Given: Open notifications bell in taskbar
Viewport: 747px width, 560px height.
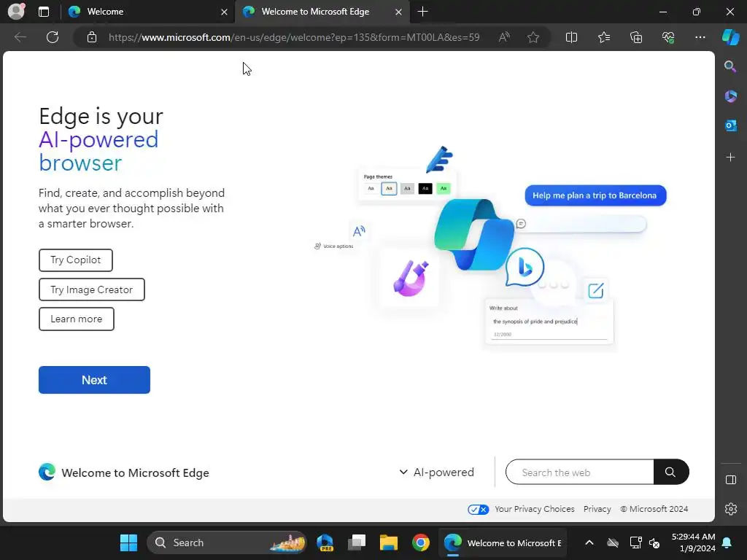Looking at the screenshot, I should (x=727, y=542).
